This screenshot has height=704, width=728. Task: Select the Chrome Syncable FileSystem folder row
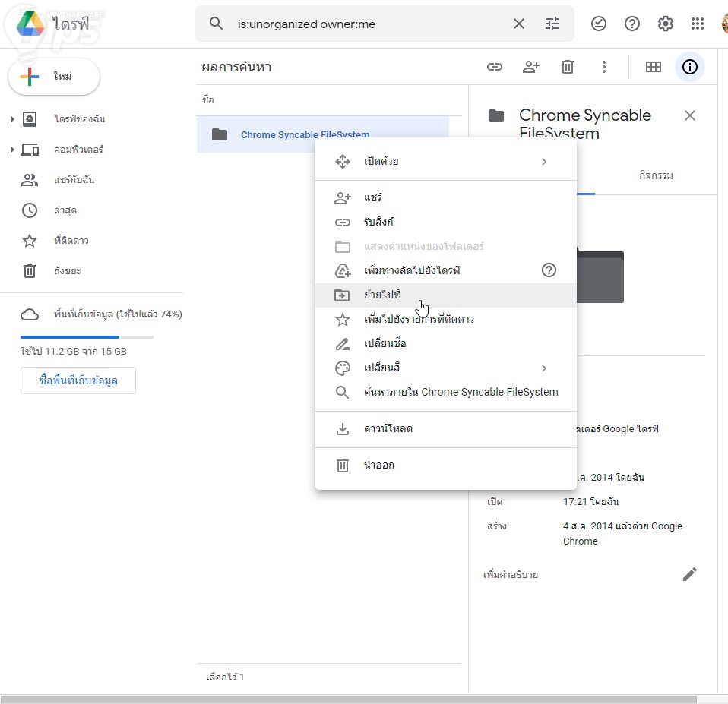[x=322, y=134]
